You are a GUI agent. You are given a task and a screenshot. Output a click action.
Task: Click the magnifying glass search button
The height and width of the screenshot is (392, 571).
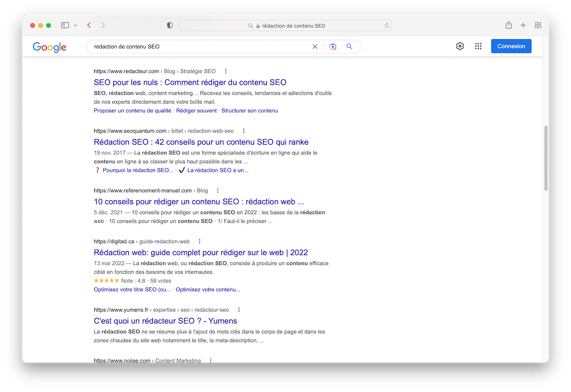pyautogui.click(x=349, y=47)
